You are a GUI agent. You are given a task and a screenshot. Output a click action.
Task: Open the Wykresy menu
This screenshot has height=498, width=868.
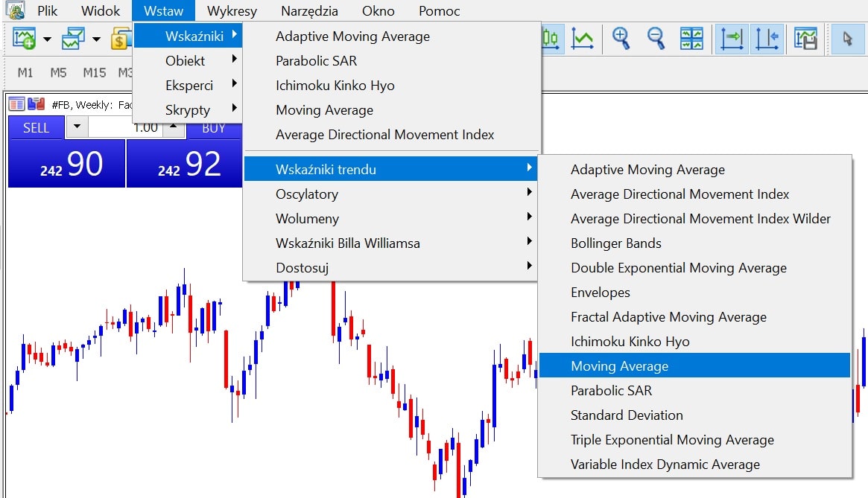(x=232, y=11)
